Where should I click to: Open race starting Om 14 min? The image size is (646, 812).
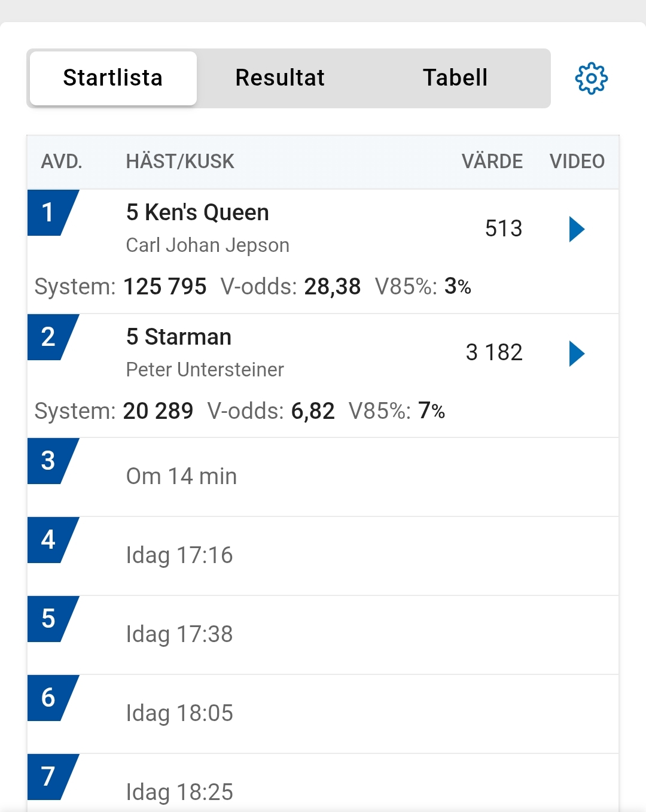pyautogui.click(x=181, y=476)
